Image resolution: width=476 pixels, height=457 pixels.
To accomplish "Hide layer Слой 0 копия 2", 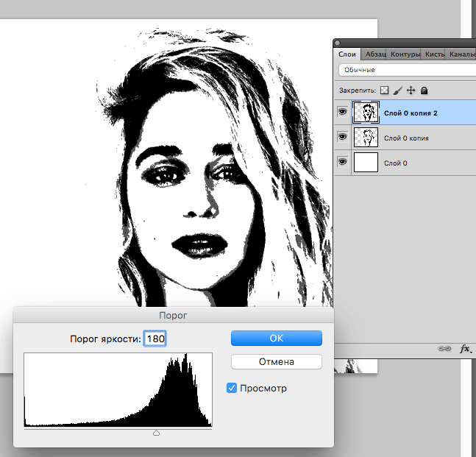I will pyautogui.click(x=343, y=112).
